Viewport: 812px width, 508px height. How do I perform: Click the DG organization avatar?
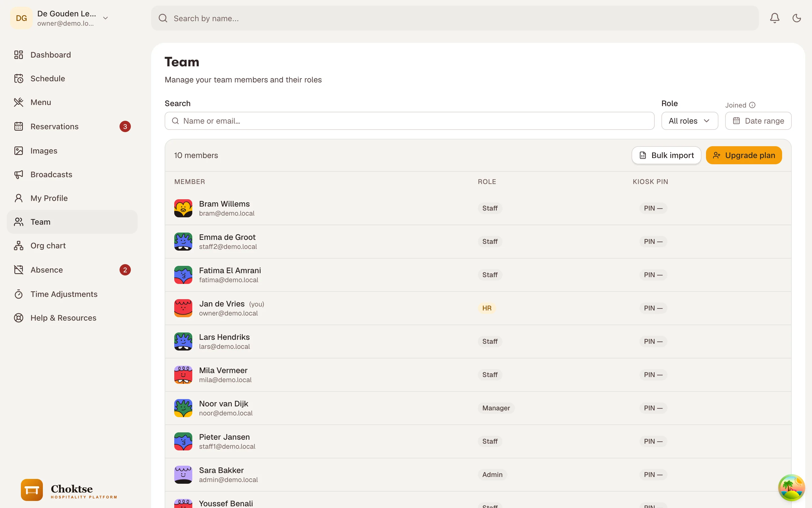[21, 18]
